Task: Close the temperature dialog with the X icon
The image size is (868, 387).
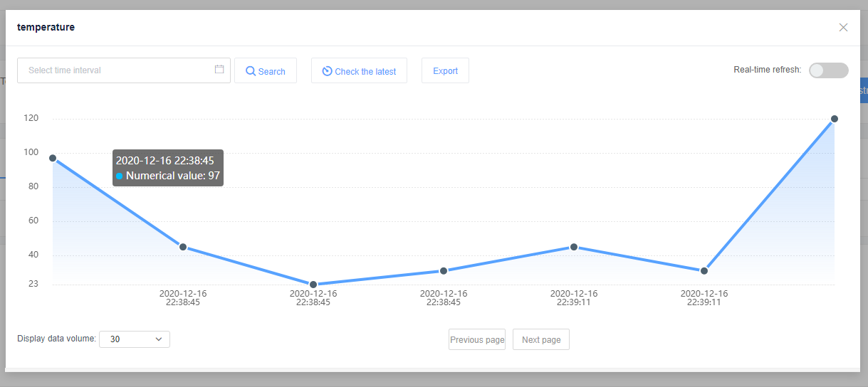Action: coord(843,28)
